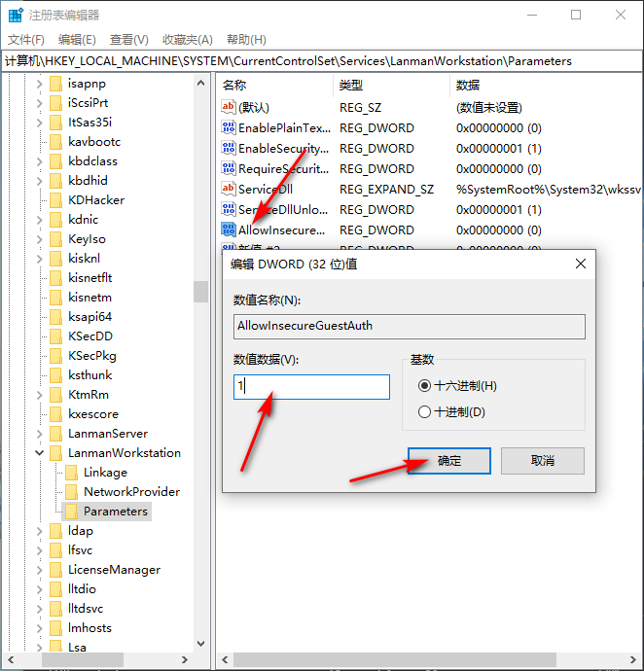This screenshot has height=671, width=644.
Task: Open the 编辑(E) menu
Action: 77,39
